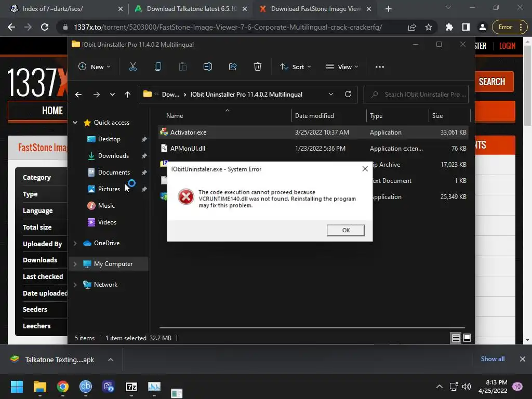This screenshot has height=399, width=532.
Task: Open the See more (three dots) Explorer menu
Action: (x=380, y=67)
